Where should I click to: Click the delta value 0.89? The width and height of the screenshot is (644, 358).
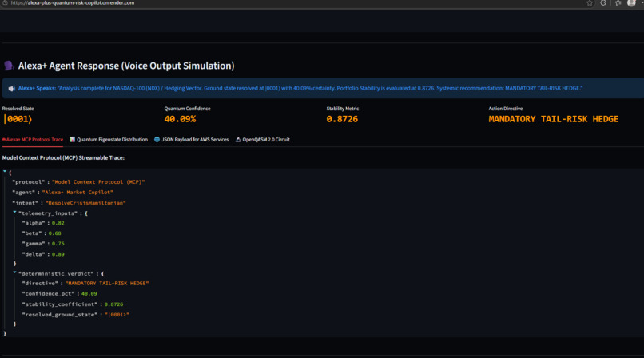tap(58, 254)
